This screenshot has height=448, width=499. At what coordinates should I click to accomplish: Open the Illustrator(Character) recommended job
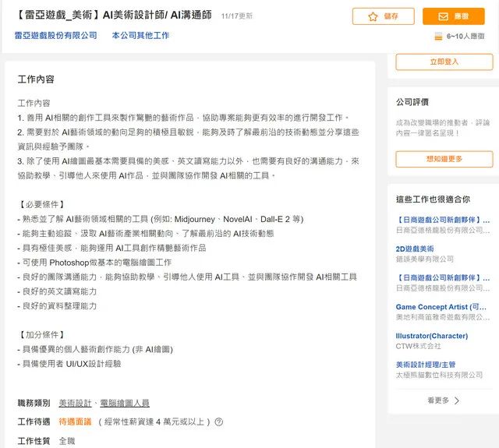432,336
